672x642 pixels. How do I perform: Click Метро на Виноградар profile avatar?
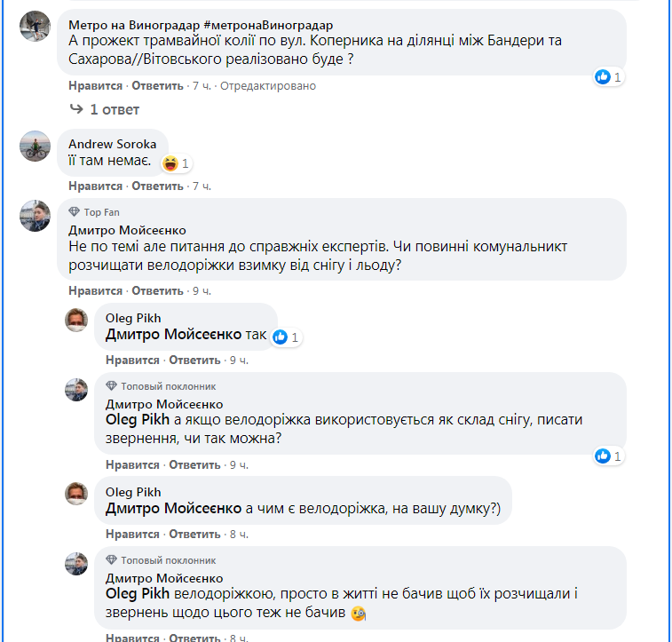(x=35, y=26)
